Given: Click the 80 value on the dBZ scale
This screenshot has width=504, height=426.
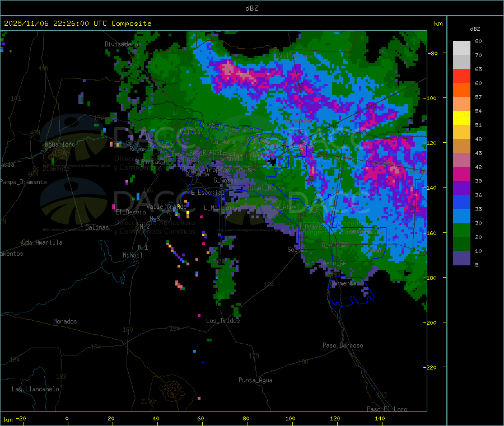Looking at the screenshot, I should 478,41.
